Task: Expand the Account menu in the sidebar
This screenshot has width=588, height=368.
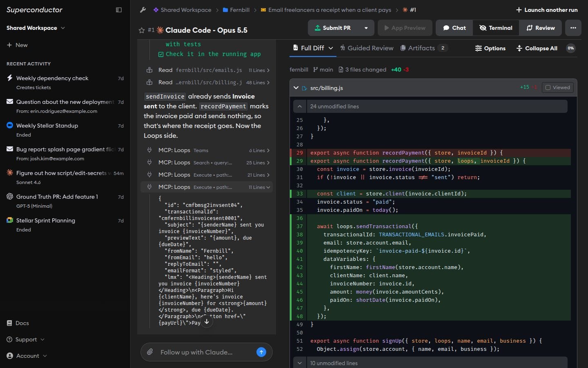Action: [27, 356]
